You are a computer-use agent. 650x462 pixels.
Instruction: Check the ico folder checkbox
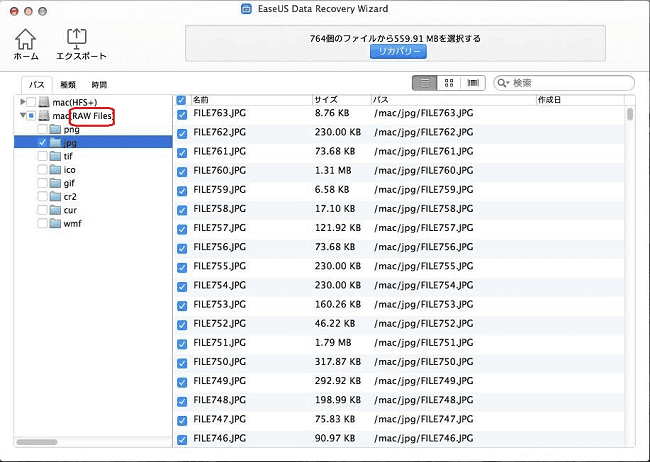point(42,170)
